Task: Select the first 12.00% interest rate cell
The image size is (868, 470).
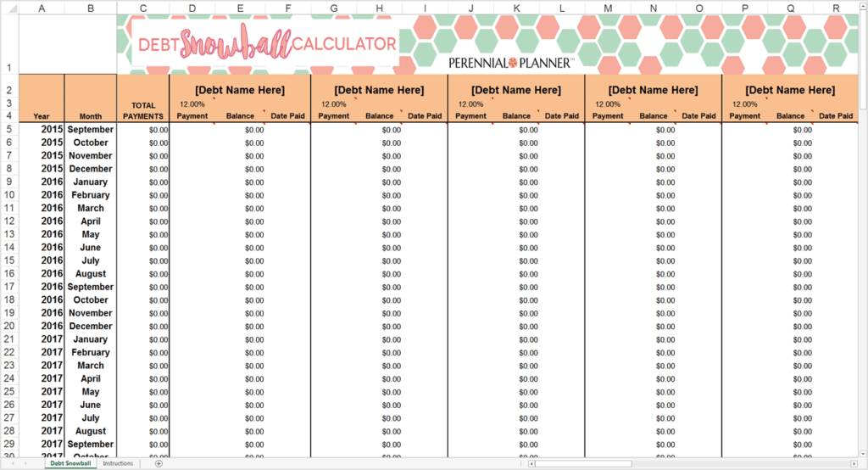Action: tap(192, 104)
